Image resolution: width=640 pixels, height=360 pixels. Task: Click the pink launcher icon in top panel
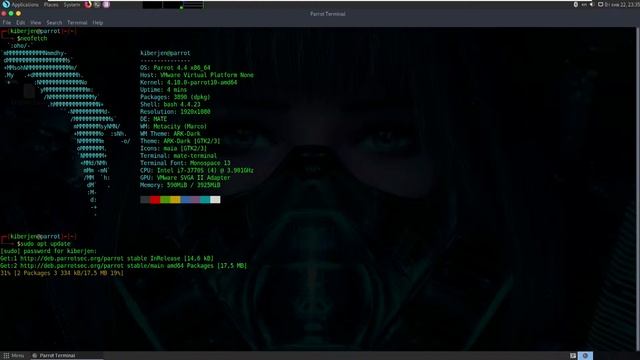pos(106,4)
